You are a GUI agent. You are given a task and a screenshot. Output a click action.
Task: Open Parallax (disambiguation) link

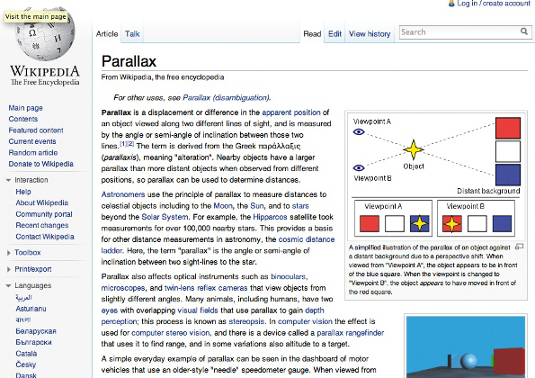[226, 98]
